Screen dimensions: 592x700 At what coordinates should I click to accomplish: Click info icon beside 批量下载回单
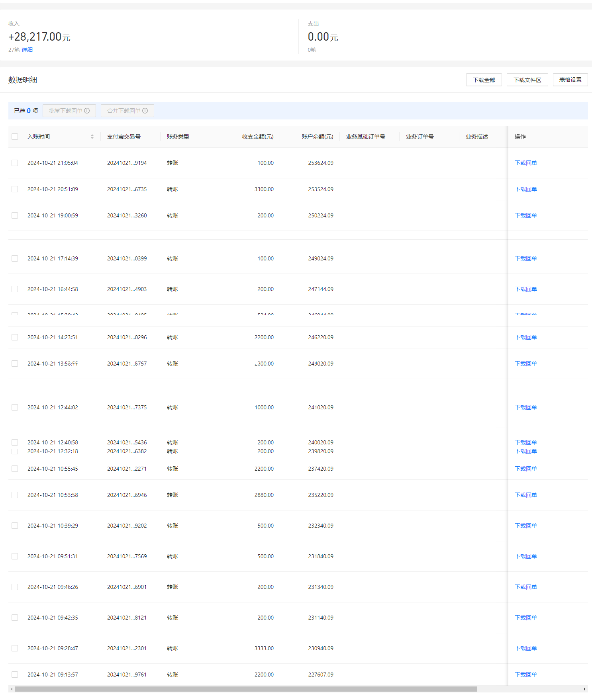click(87, 111)
